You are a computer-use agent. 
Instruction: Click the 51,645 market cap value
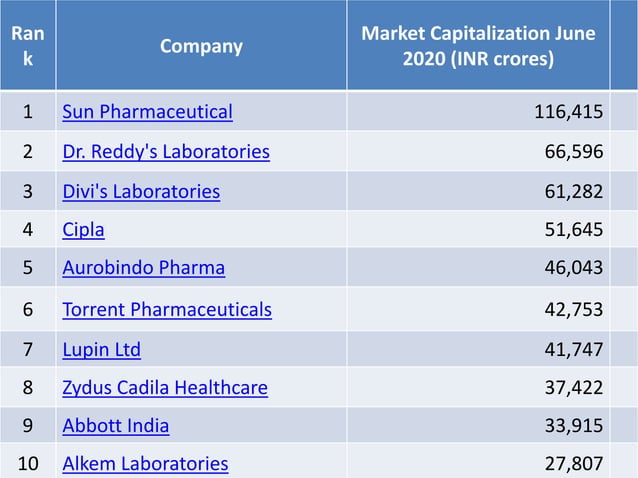pos(573,229)
